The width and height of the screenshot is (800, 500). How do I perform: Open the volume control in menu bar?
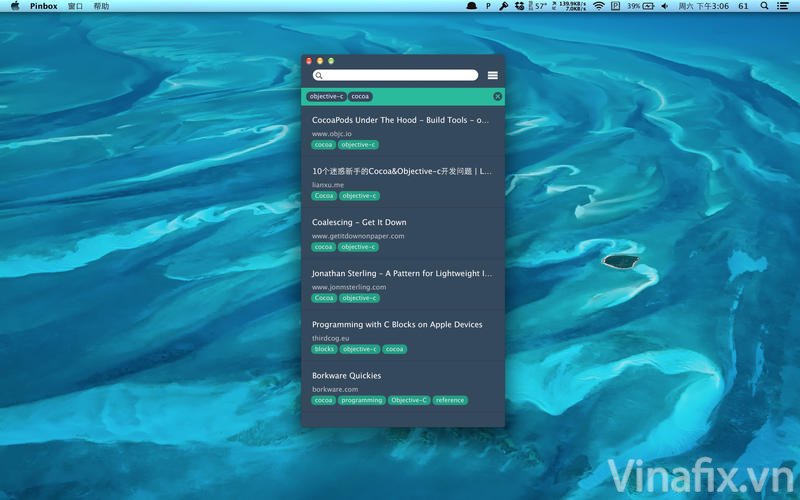tap(664, 6)
